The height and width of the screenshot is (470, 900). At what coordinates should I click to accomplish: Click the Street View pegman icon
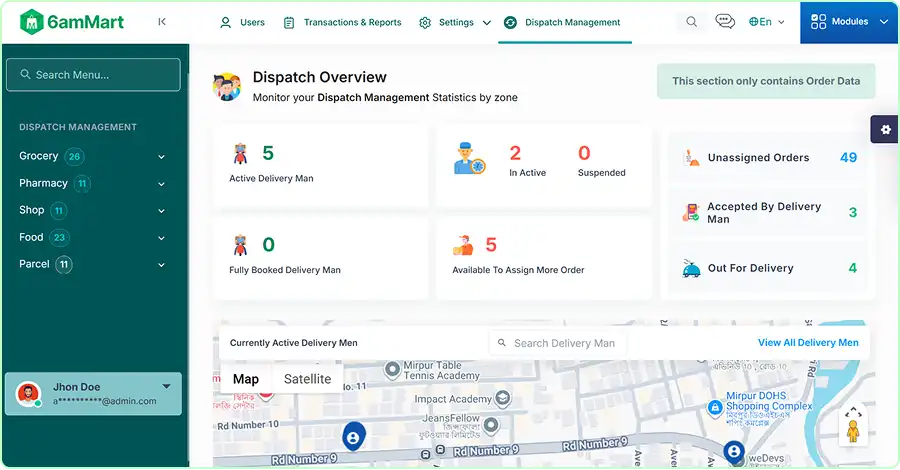click(853, 432)
